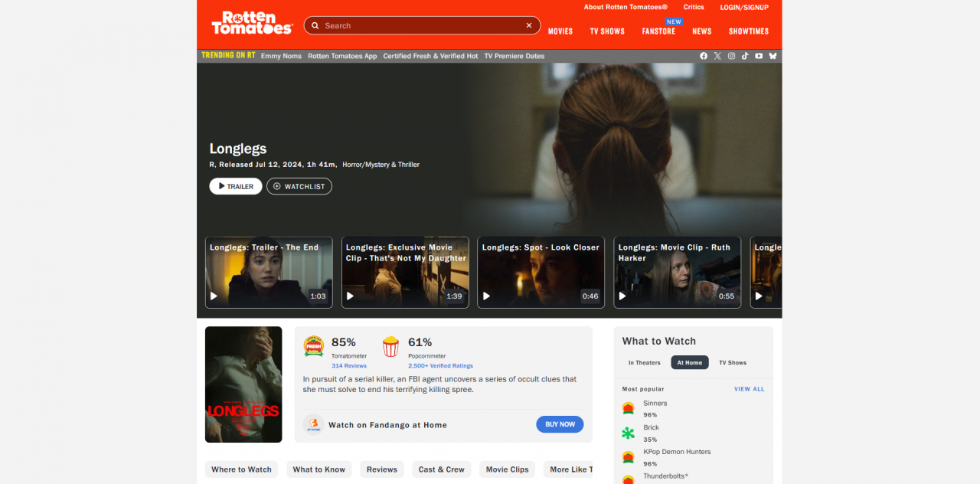980x484 pixels.
Task: Click the Fandango at Home logo icon
Action: (313, 424)
